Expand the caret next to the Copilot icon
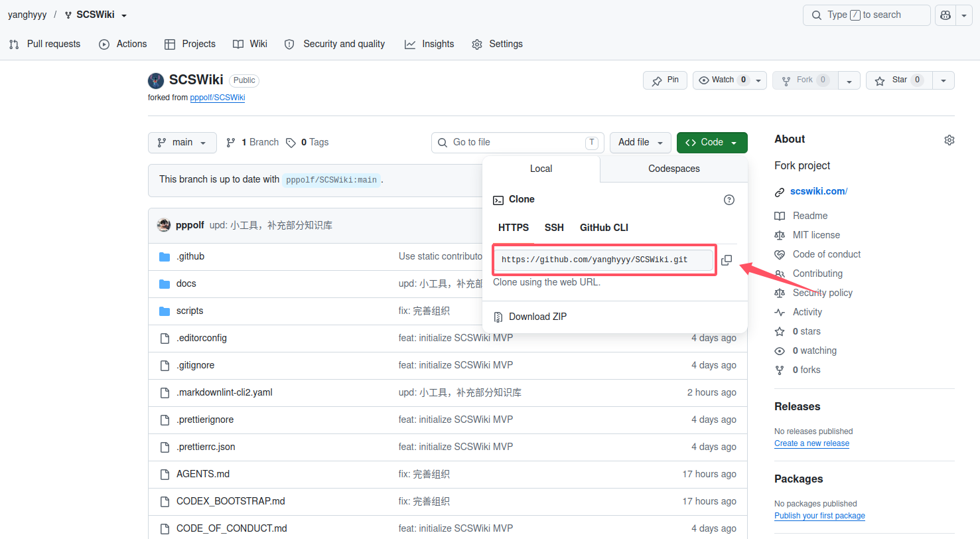 pyautogui.click(x=964, y=15)
